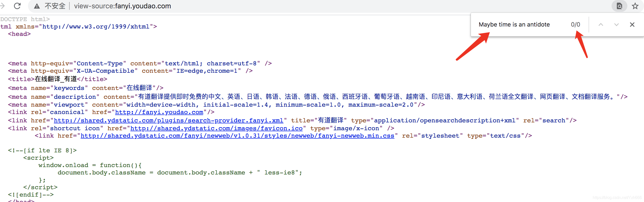Click the description meta content text
Viewport: 644px width, 202px height.
pos(377,97)
